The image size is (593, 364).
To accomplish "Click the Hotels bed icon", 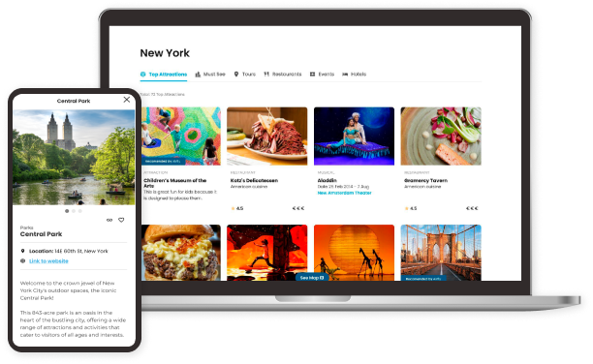I will click(x=345, y=75).
